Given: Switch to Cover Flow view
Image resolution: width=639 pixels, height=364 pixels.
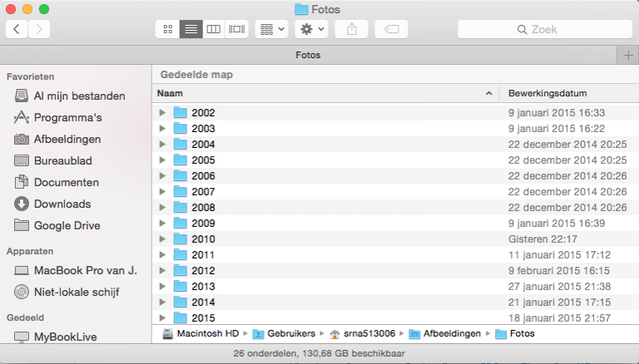Looking at the screenshot, I should coord(237,29).
